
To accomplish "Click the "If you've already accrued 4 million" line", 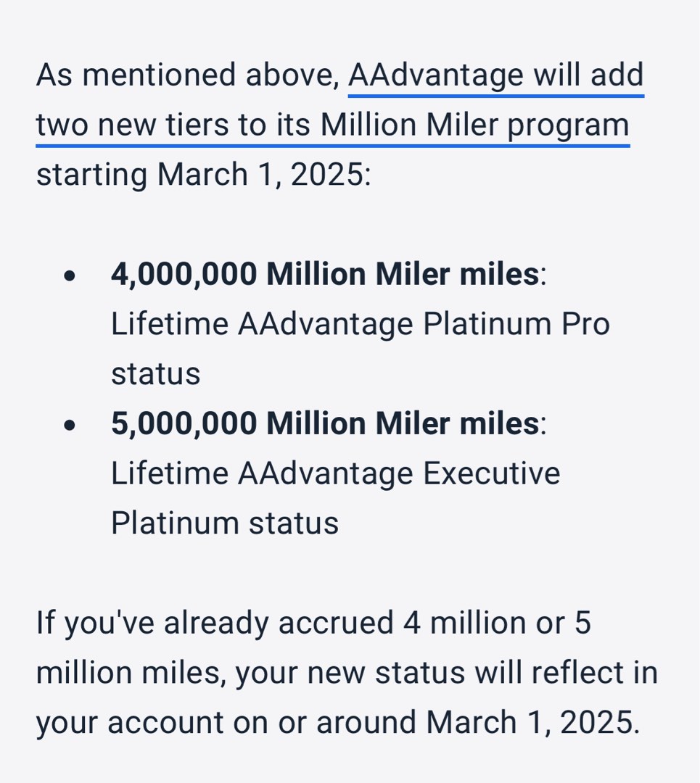I will pyautogui.click(x=313, y=623).
